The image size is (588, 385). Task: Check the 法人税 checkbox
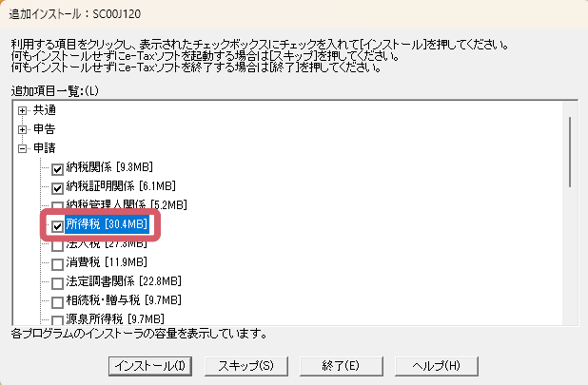pos(57,245)
